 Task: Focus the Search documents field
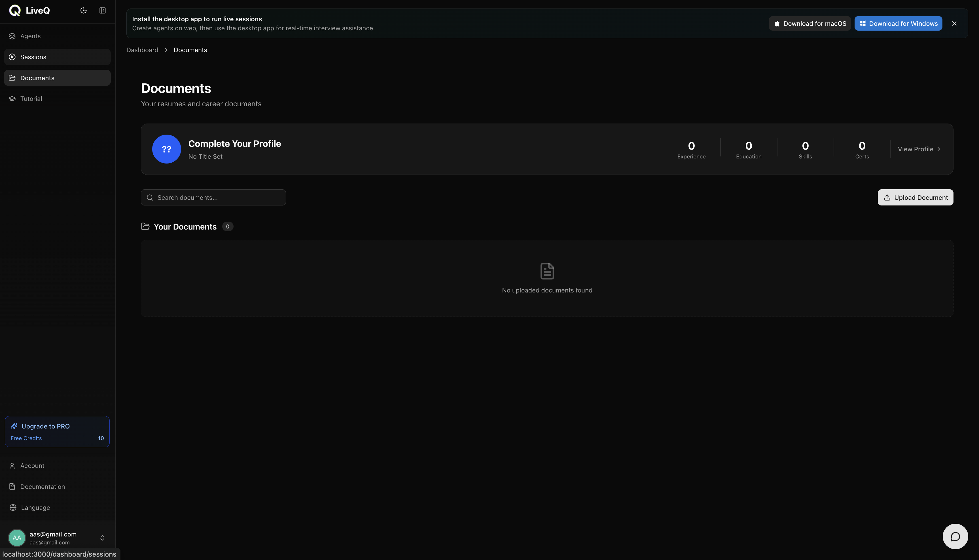click(x=213, y=198)
